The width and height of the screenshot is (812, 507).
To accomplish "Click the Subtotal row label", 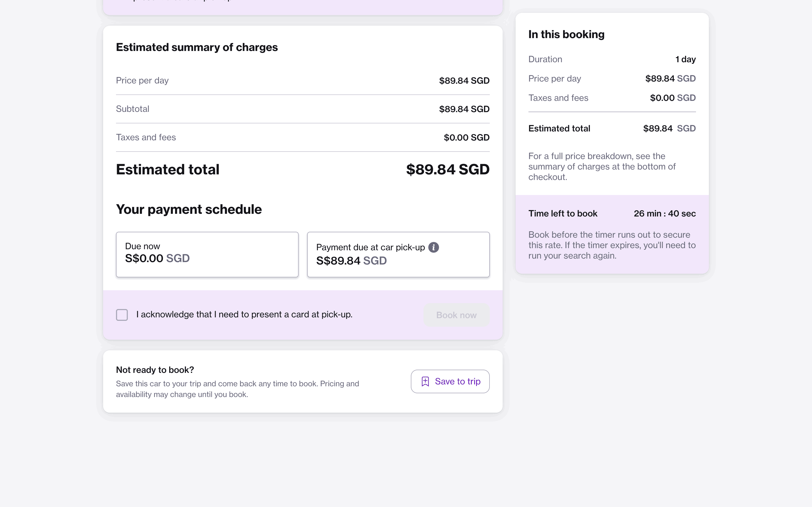I will (133, 109).
